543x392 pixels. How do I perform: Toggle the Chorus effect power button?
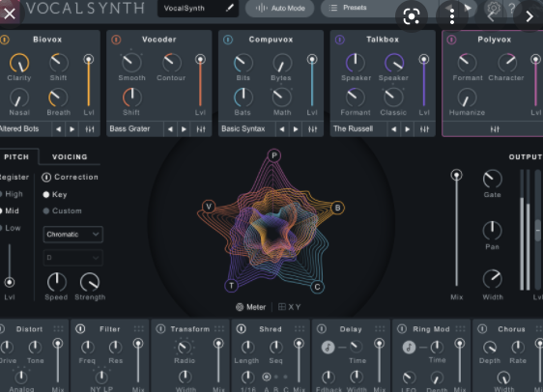pos(482,328)
